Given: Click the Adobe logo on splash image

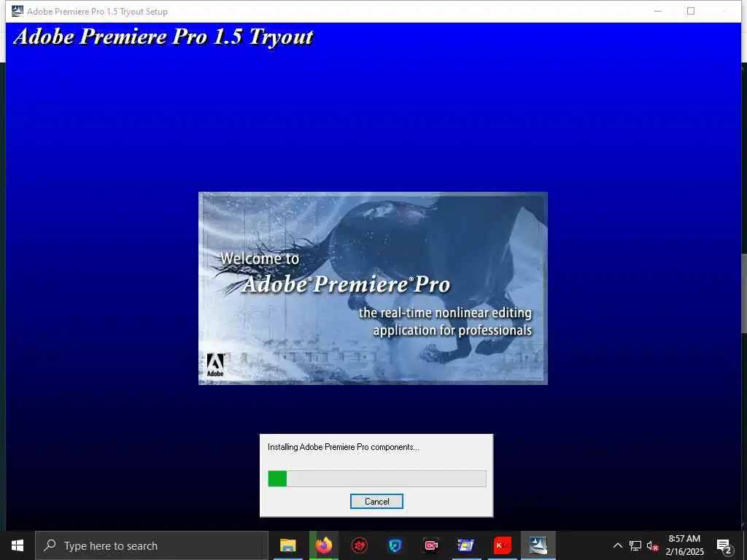Looking at the screenshot, I should pyautogui.click(x=215, y=365).
